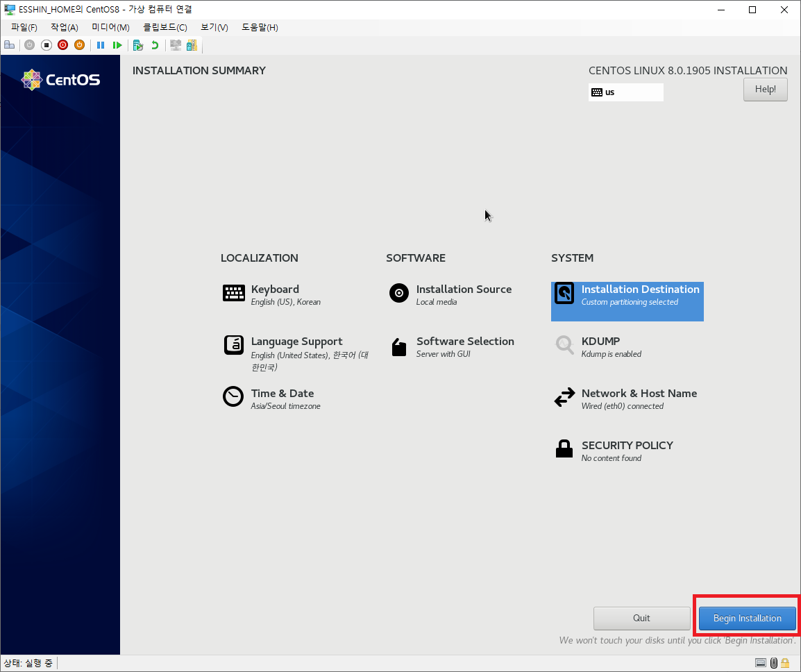The width and height of the screenshot is (801, 672).
Task: Send Ctrl+Alt+Del via the toolbar icon
Action: (x=9, y=45)
